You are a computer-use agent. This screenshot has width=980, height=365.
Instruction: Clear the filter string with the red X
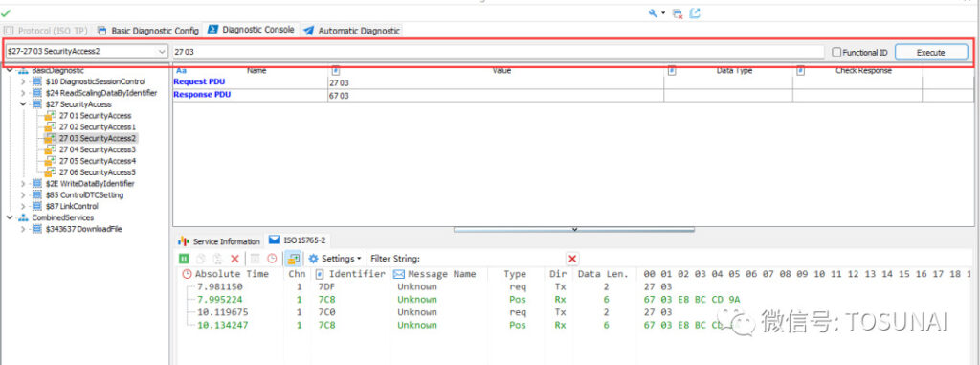[572, 258]
